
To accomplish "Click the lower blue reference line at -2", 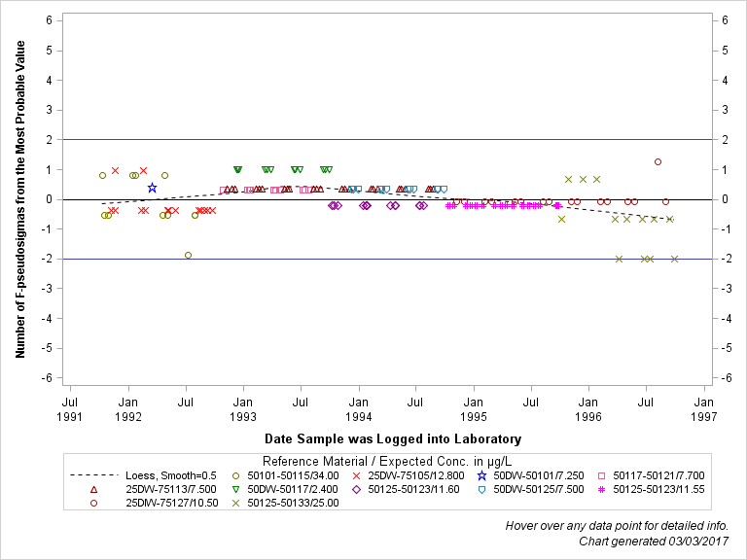I will [x=387, y=259].
